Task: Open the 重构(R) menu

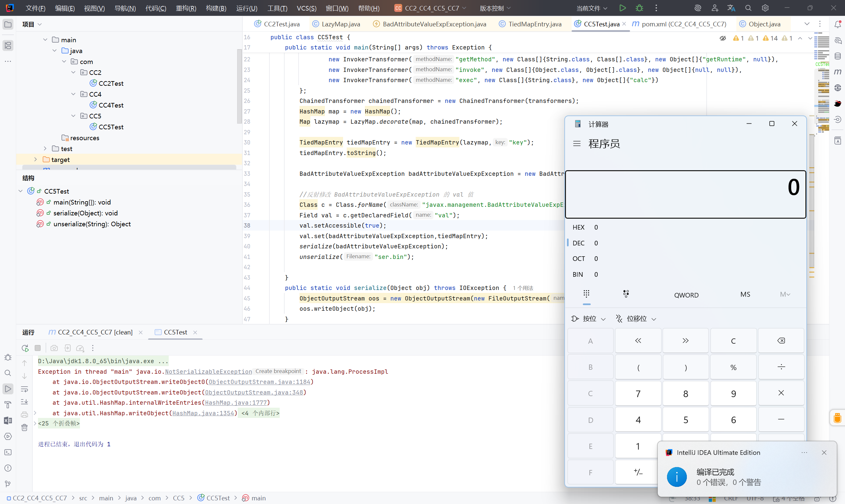Action: click(x=186, y=8)
